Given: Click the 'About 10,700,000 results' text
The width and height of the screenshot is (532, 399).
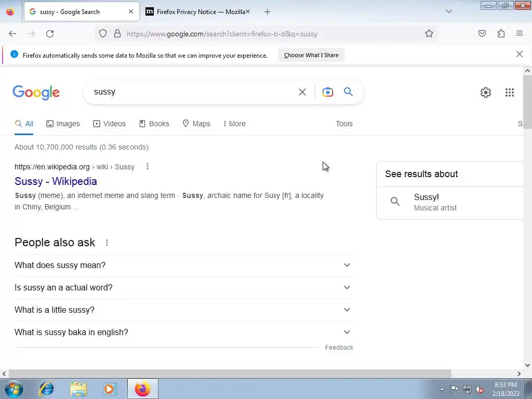Looking at the screenshot, I should pyautogui.click(x=82, y=147).
